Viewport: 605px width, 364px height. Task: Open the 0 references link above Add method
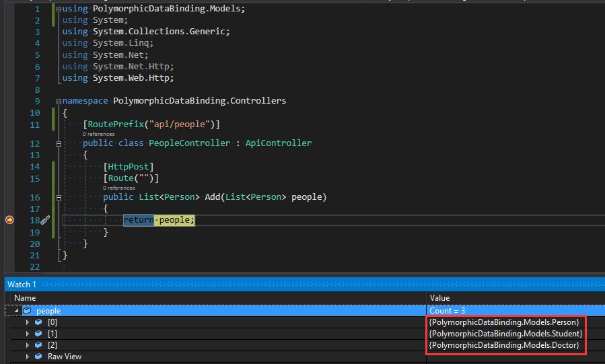[118, 188]
